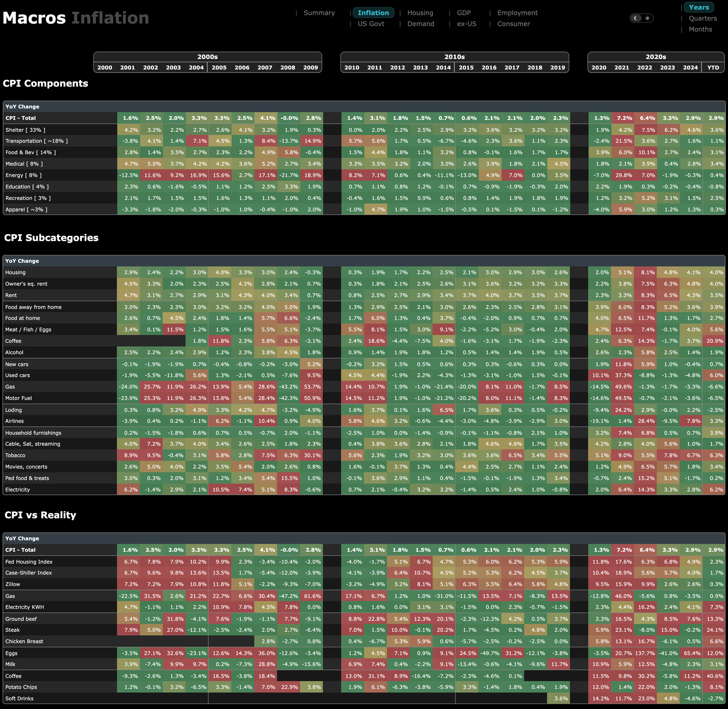The height and width of the screenshot is (709, 728).
Task: Click the 2000s decade header
Action: (x=208, y=57)
